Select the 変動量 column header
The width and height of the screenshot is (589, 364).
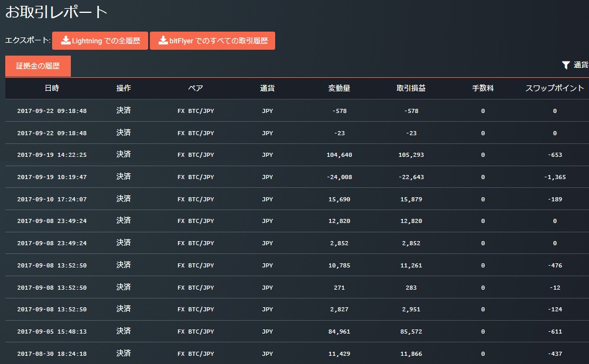pos(339,88)
